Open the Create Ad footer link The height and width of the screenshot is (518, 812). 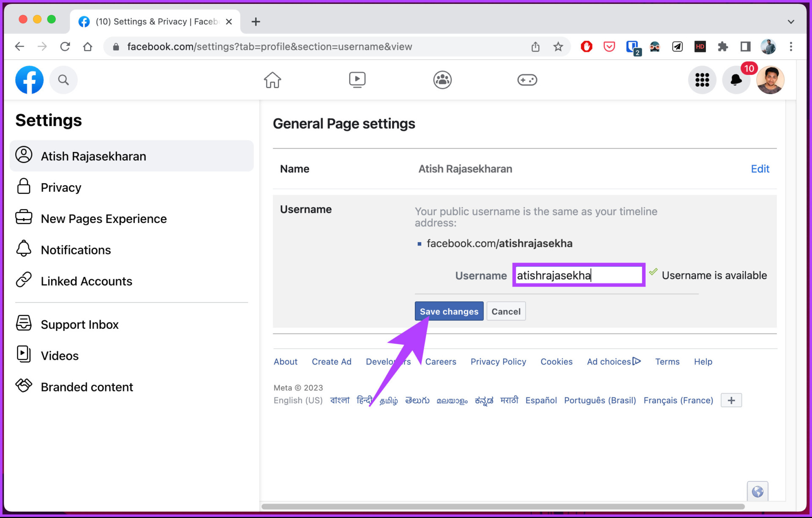click(332, 361)
